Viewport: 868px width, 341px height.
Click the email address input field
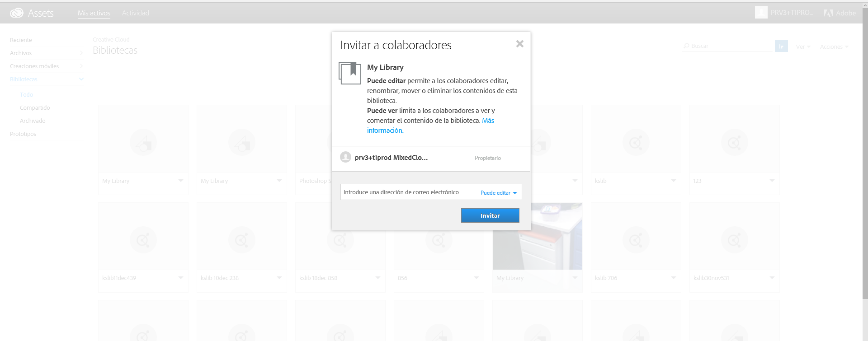[x=409, y=192]
